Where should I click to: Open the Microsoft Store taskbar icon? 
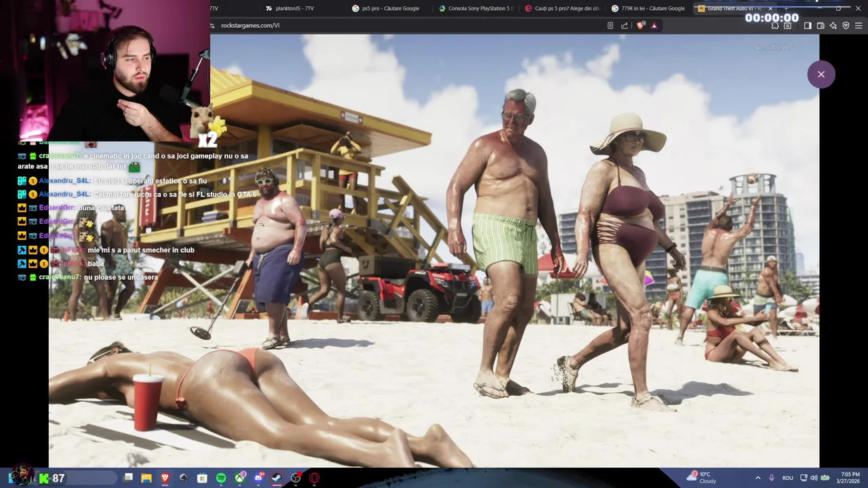pyautogui.click(x=202, y=478)
